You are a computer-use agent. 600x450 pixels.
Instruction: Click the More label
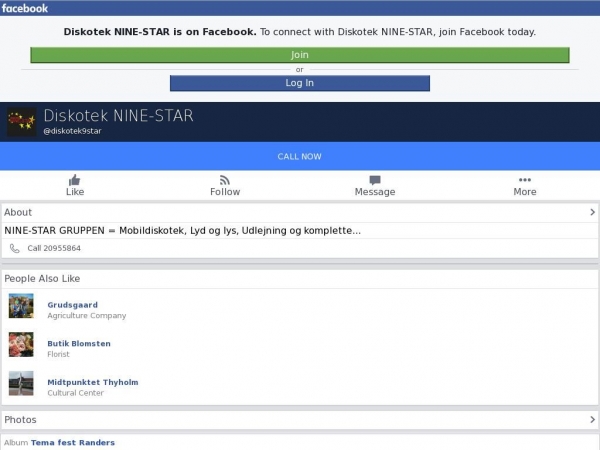click(x=525, y=192)
